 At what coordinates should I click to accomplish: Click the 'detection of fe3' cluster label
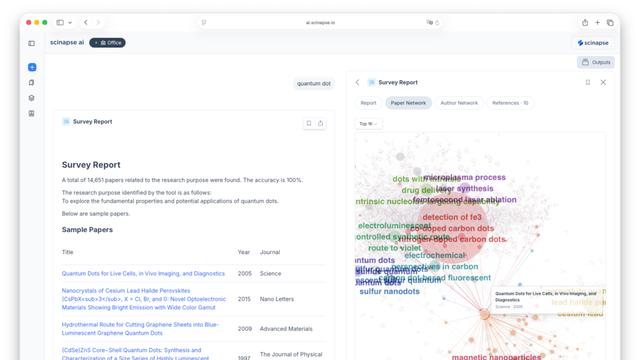(452, 217)
